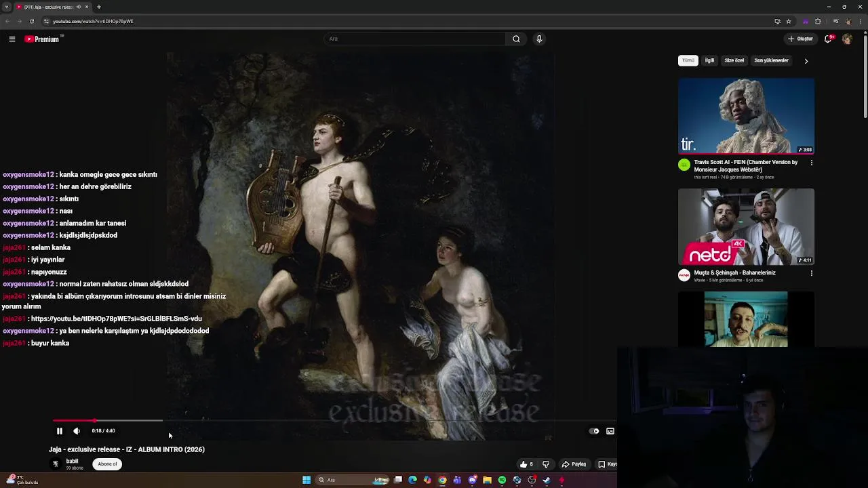Open File Explorer from the taskbar
The image size is (868, 488).
487,480
